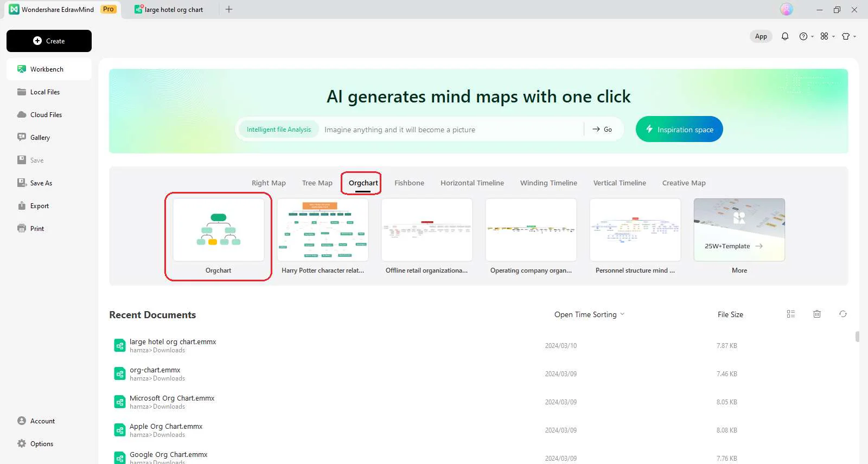
Task: Click the Workbench sidebar icon
Action: coord(22,69)
